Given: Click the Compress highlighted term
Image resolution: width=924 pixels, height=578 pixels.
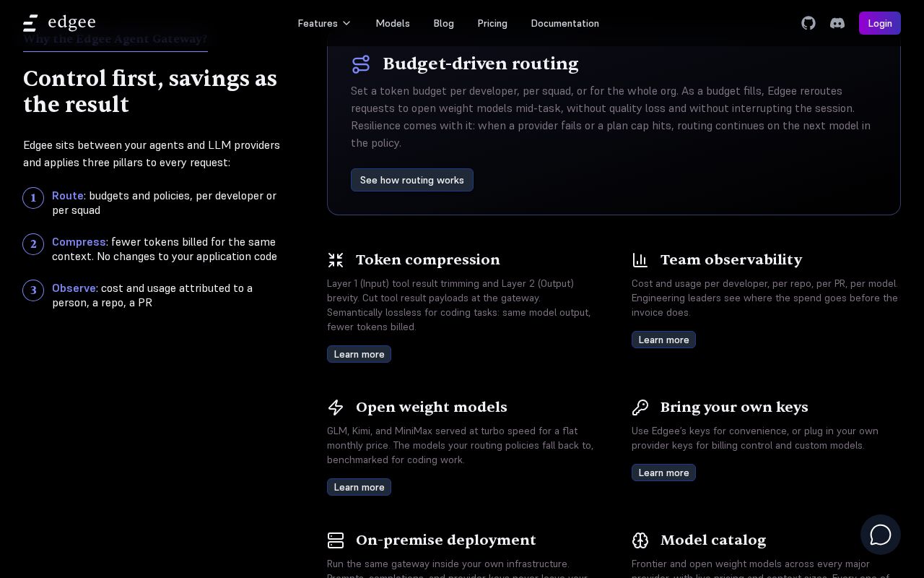Looking at the screenshot, I should point(79,242).
